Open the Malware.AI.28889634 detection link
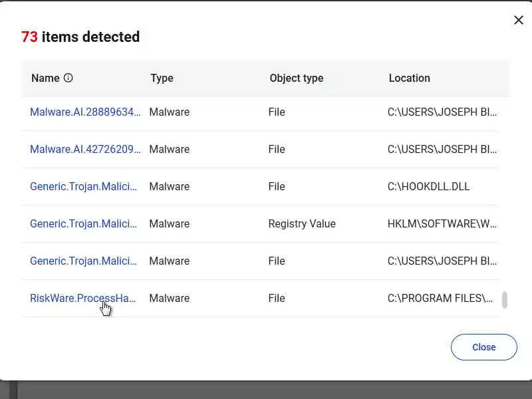 [85, 112]
